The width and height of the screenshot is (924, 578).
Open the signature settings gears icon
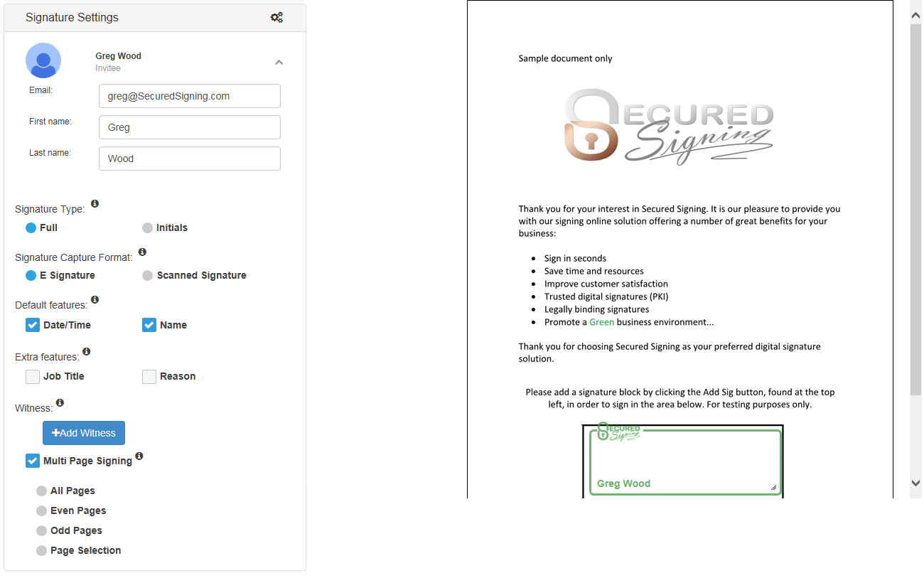[x=276, y=18]
